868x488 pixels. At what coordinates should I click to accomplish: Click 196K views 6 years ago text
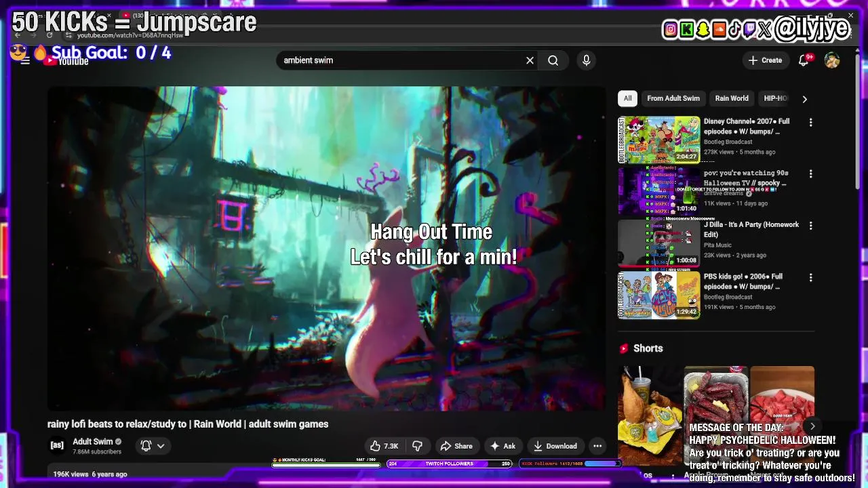[x=90, y=474]
